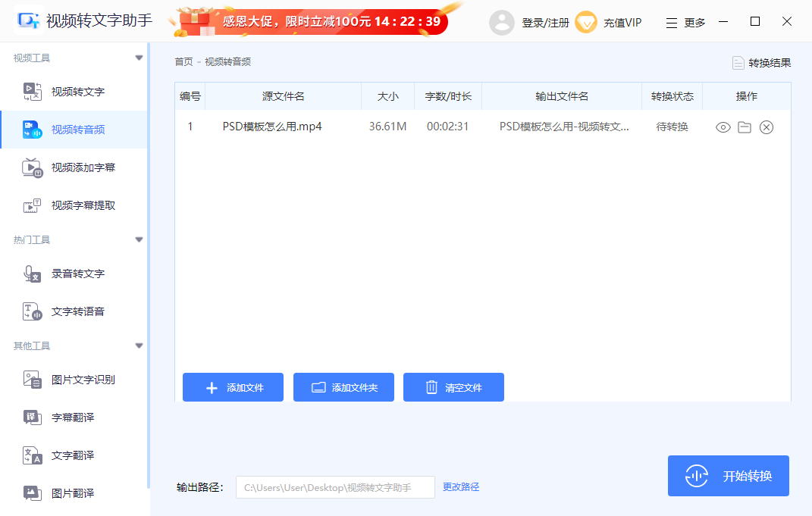Click output name PSD模板怎么用-视频转文... cell
Screen dimensions: 812x516
click(565, 127)
